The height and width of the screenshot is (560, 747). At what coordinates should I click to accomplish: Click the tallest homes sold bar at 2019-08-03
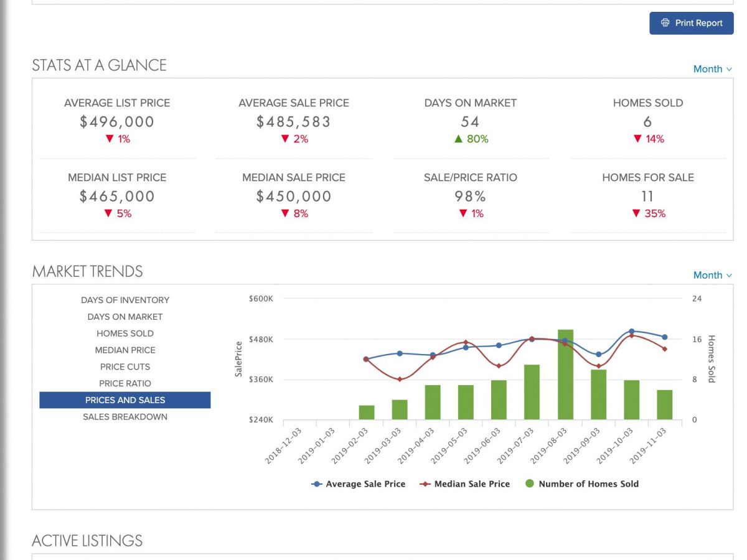pyautogui.click(x=565, y=375)
